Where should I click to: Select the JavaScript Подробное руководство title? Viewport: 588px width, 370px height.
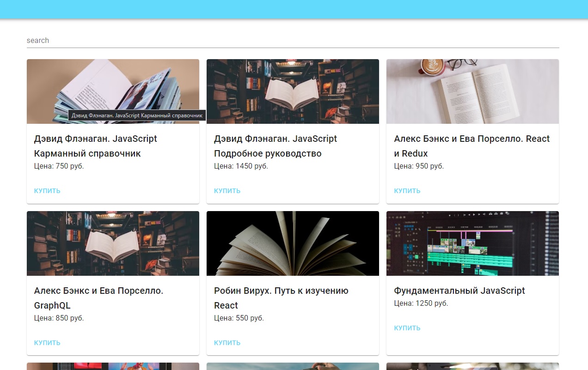tap(275, 146)
